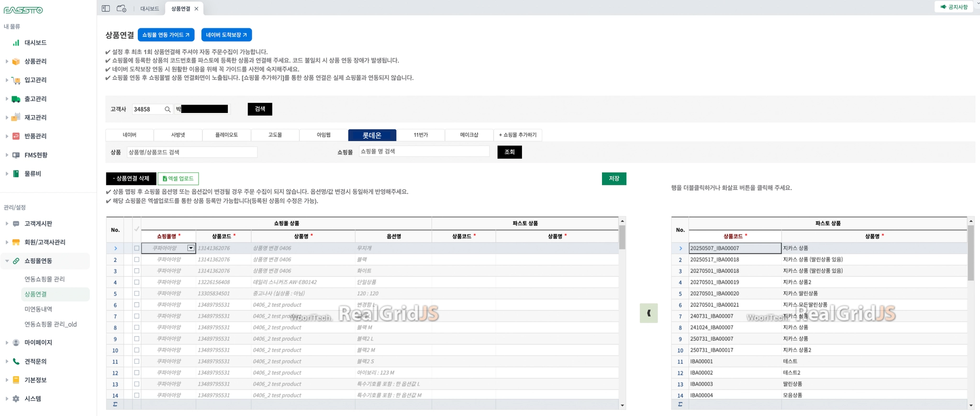Viewport: 980px width, 416px height.
Task: Click the 엑셀 업로드 button
Action: point(178,179)
